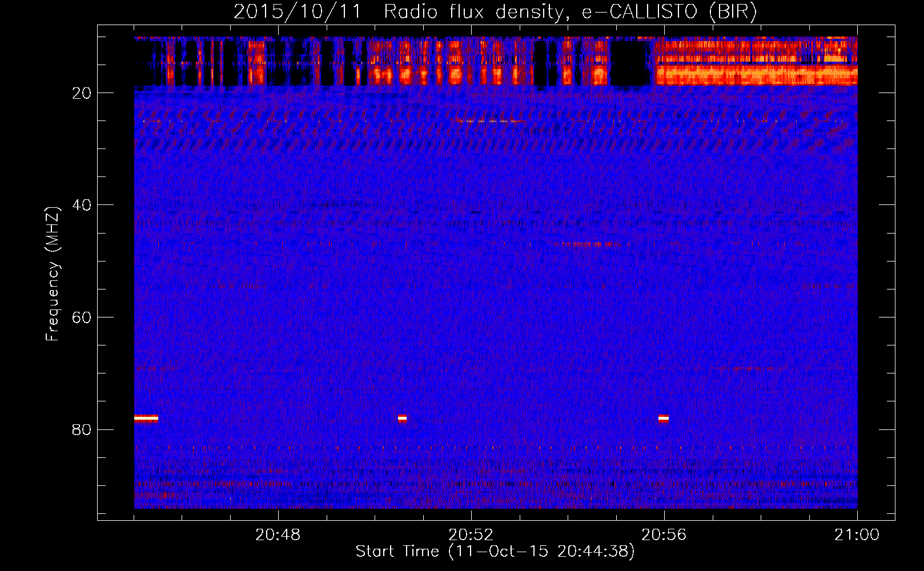Select the "40" tick label on frequency axis

coord(82,205)
